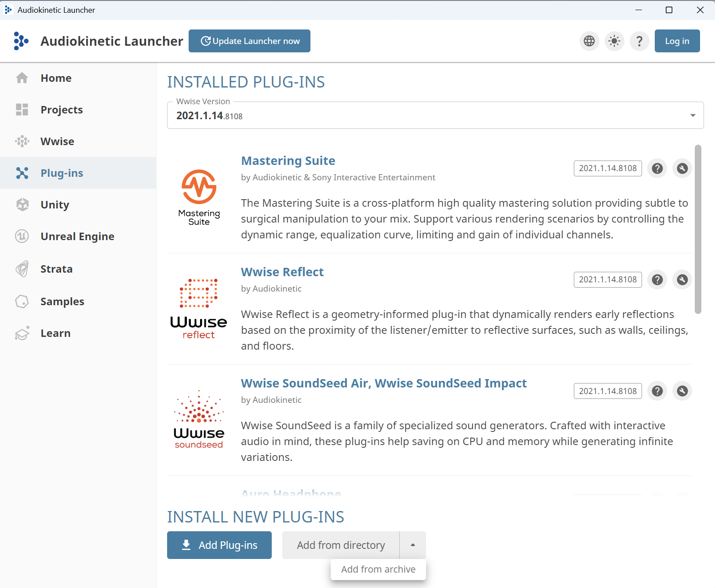Screen dimensions: 715x588
Task: Go to the Unreal Engine sidebar tab
Action: click(x=77, y=237)
